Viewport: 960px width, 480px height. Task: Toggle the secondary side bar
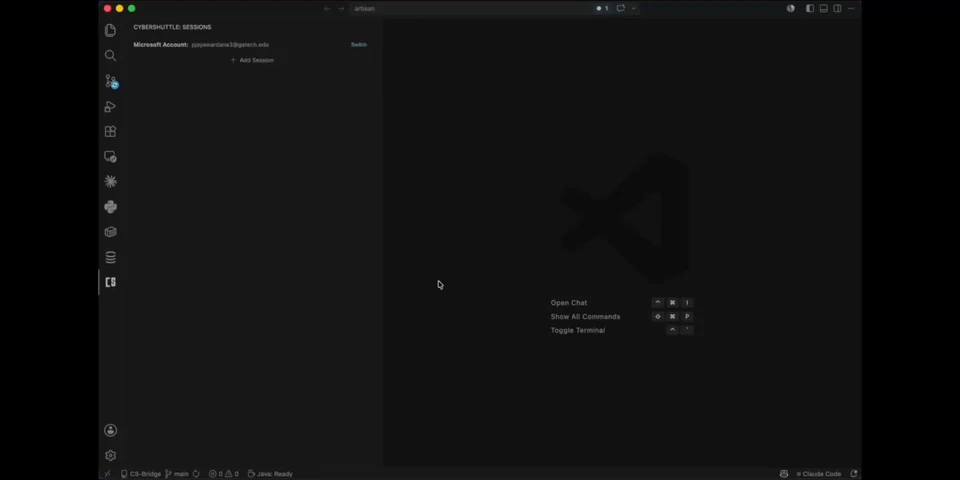point(837,9)
